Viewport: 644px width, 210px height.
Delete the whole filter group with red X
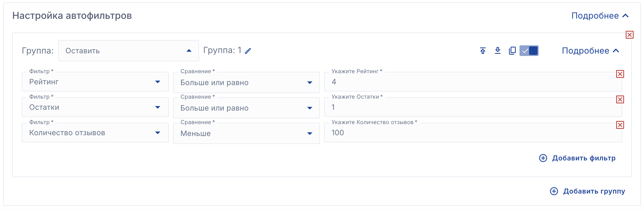tap(630, 35)
